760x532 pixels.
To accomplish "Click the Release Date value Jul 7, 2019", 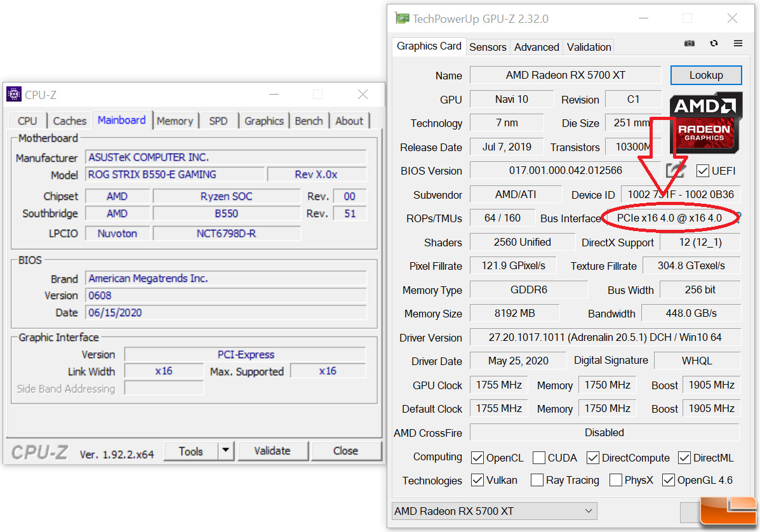I will pyautogui.click(x=507, y=147).
